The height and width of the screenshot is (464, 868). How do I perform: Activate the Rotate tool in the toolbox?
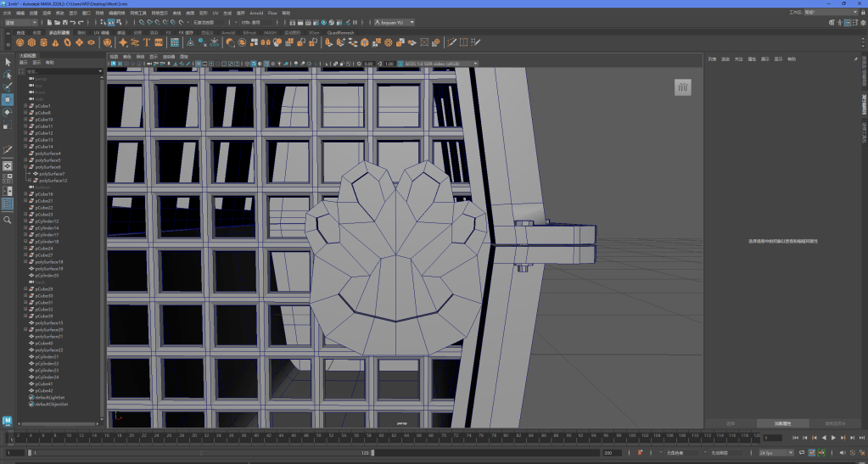(x=8, y=112)
